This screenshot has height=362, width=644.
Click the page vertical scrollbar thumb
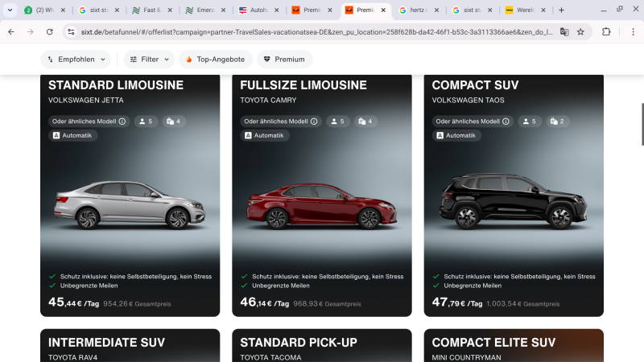tap(642, 125)
